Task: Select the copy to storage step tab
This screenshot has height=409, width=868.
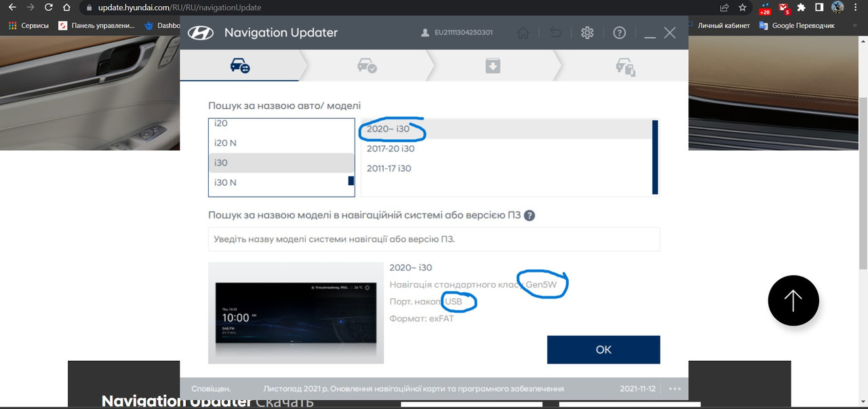Action: (x=624, y=66)
